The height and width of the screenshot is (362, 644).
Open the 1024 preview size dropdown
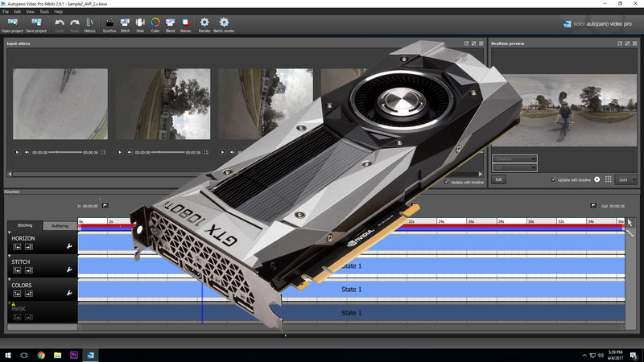pyautogui.click(x=625, y=179)
